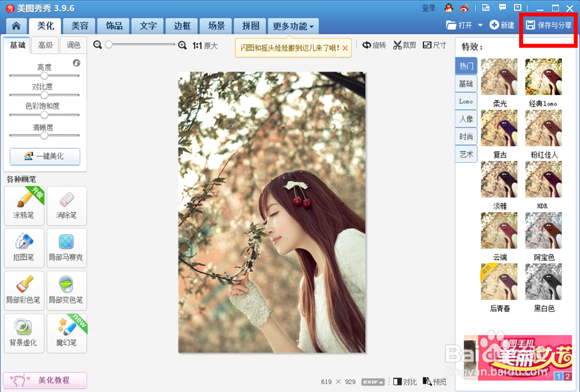Screen dimensions: 580x392
Task: Click the 色彩饱和度 saturation slider handle
Action: coord(45,115)
